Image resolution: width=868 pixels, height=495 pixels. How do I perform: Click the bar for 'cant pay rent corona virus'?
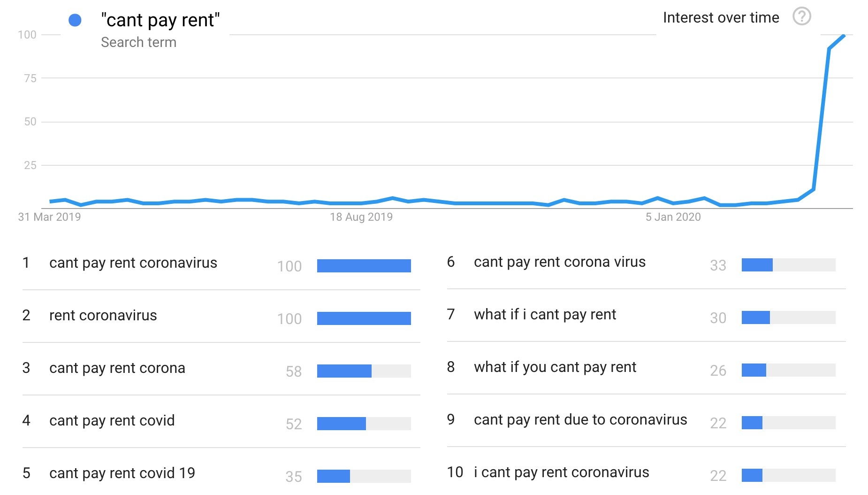(x=789, y=265)
